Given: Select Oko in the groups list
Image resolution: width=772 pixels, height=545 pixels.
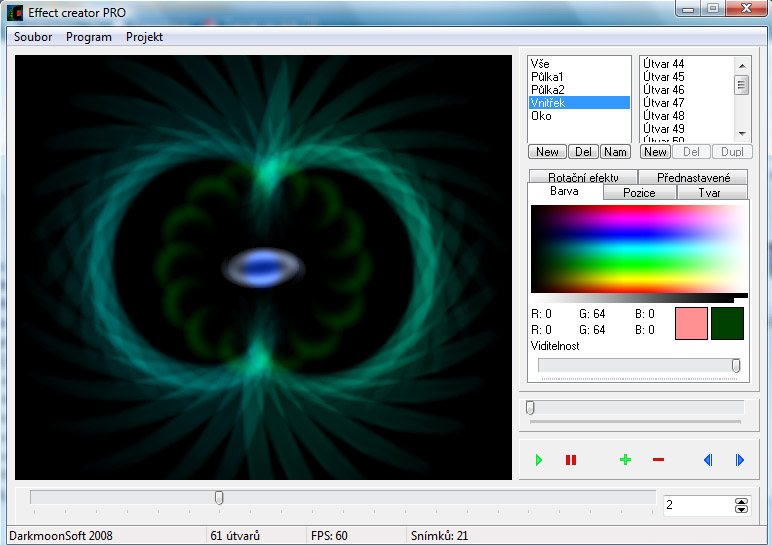Looking at the screenshot, I should pyautogui.click(x=541, y=116).
